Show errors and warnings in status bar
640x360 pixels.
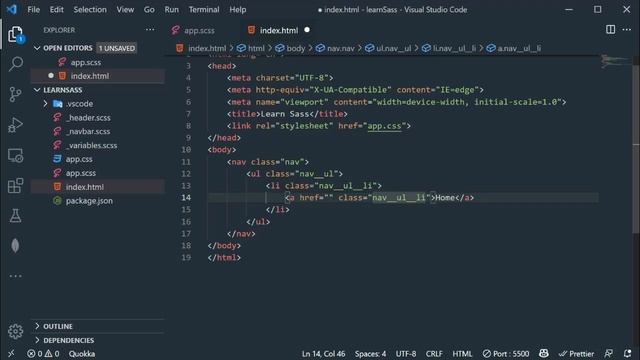click(x=43, y=353)
